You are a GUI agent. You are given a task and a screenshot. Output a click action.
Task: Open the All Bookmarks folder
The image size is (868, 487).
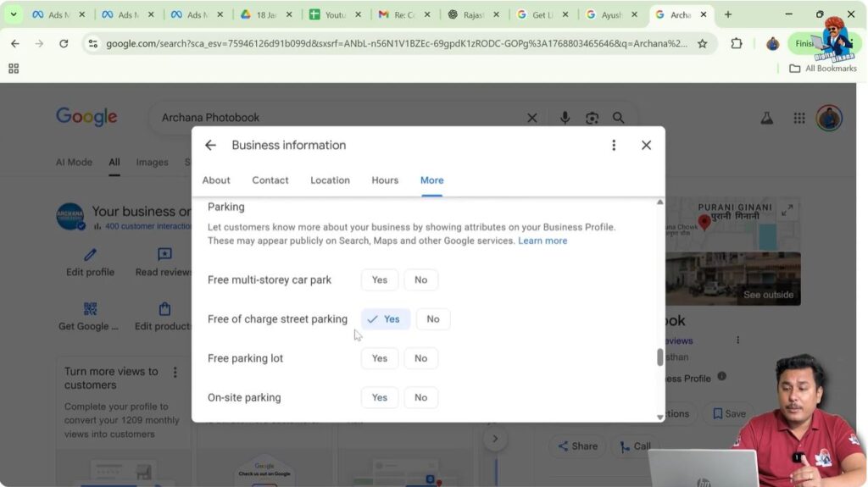tap(822, 69)
